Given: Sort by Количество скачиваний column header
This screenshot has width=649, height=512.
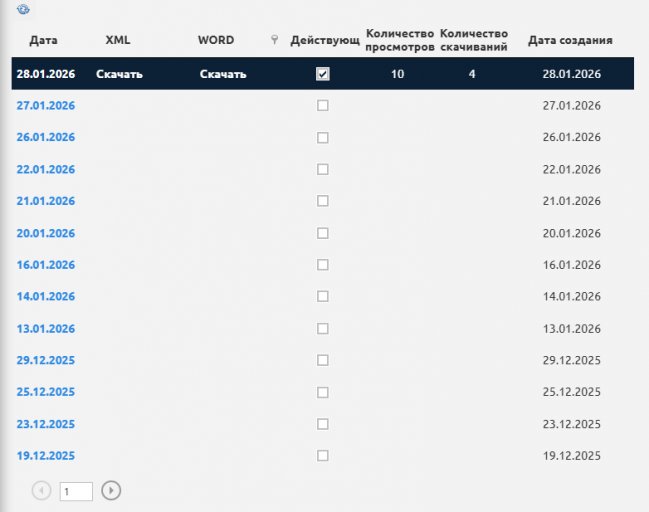Looking at the screenshot, I should pyautogui.click(x=474, y=40).
